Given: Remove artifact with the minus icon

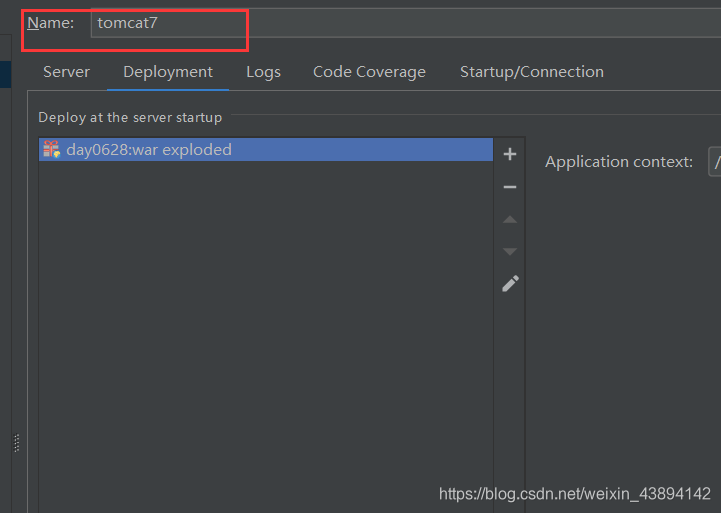Looking at the screenshot, I should tap(510, 187).
